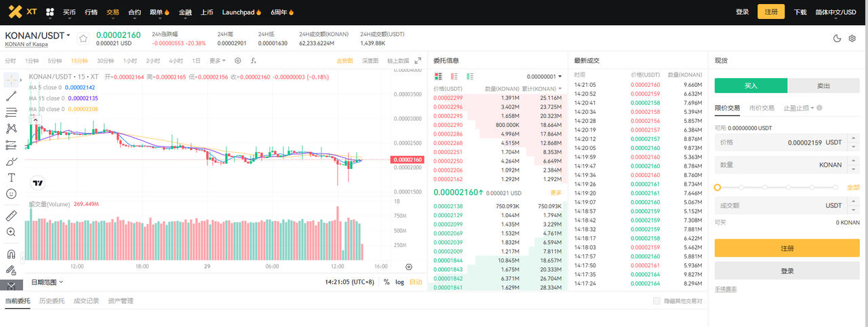Select the trend line drawing tool
The width and height of the screenshot is (868, 327).
click(11, 97)
